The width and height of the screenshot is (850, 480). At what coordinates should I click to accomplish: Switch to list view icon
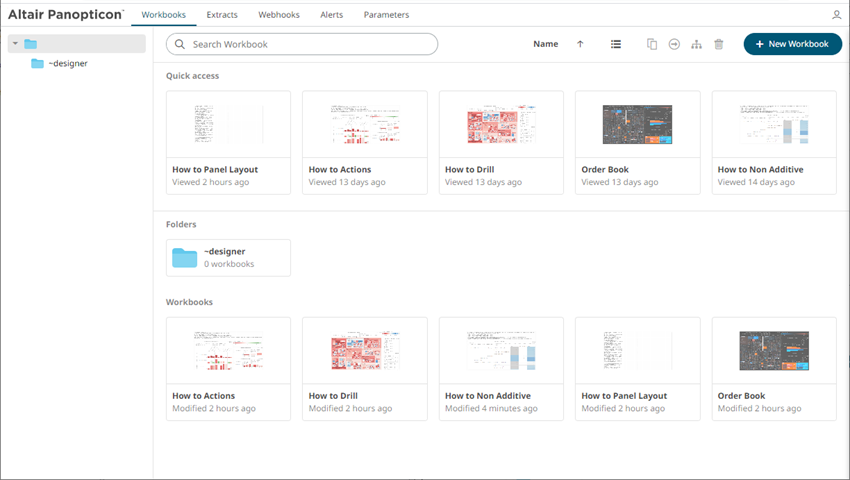616,44
